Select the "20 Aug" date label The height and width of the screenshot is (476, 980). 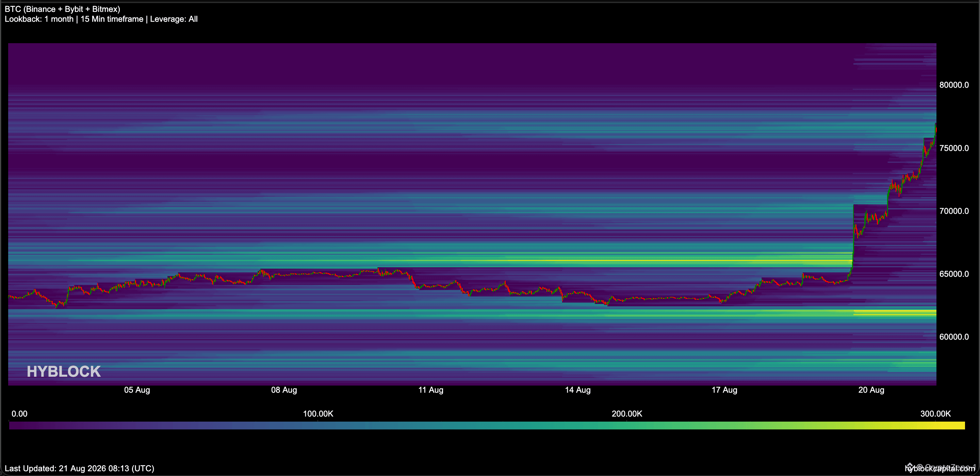pyautogui.click(x=871, y=390)
